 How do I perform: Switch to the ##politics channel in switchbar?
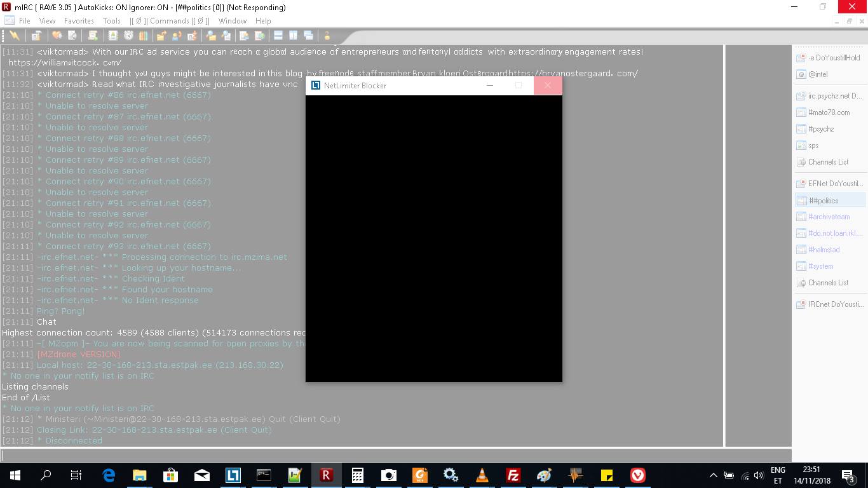(830, 201)
